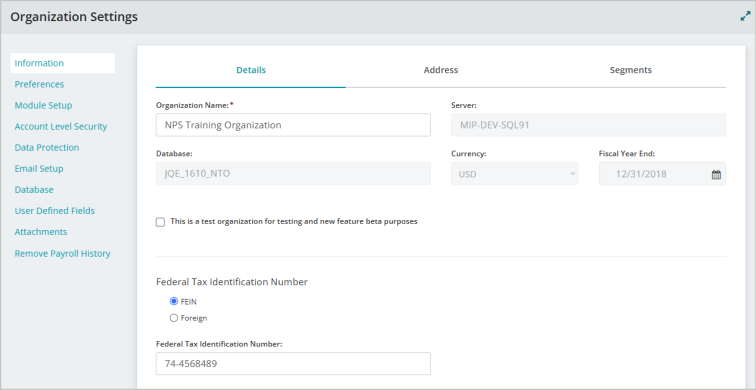Viewport: 756px width, 390px height.
Task: Open Remove Payroll History
Action: [x=63, y=254]
